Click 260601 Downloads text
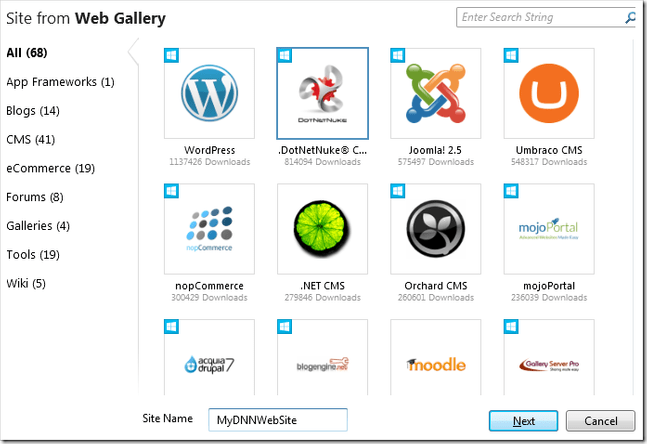 436,298
